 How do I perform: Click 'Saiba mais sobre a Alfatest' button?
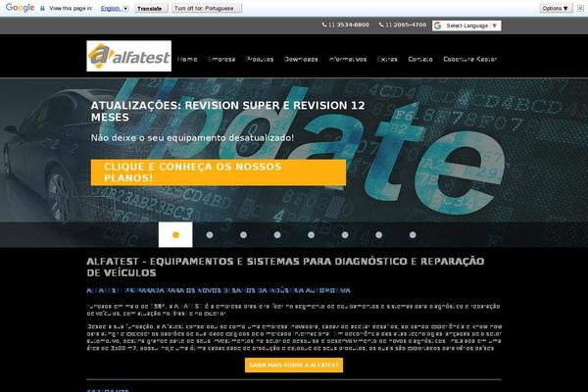click(294, 365)
